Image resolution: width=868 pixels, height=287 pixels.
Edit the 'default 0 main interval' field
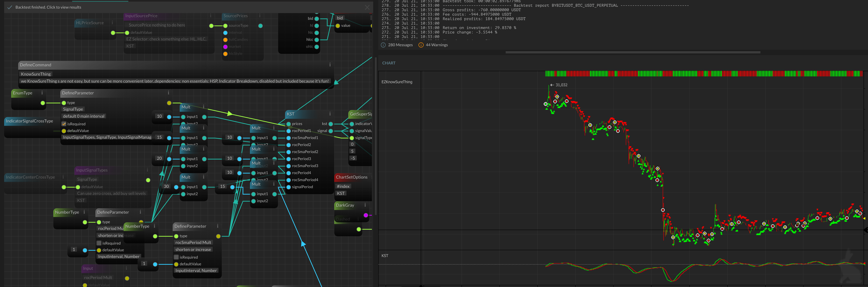[84, 116]
